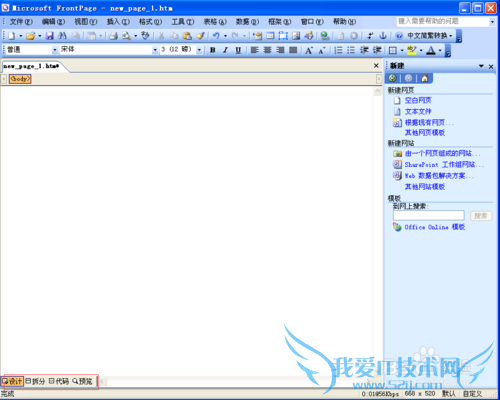Click the Decrease Indent icon
The image size is (500, 400).
click(364, 50)
